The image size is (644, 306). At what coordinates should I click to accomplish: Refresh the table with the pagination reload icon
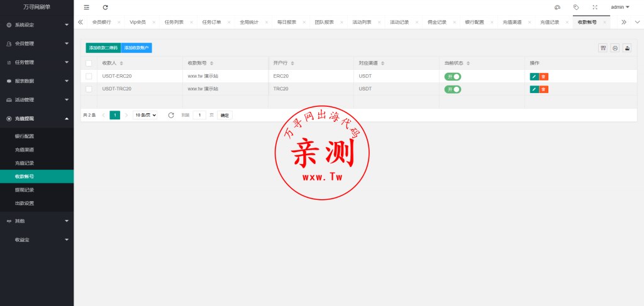(x=171, y=115)
